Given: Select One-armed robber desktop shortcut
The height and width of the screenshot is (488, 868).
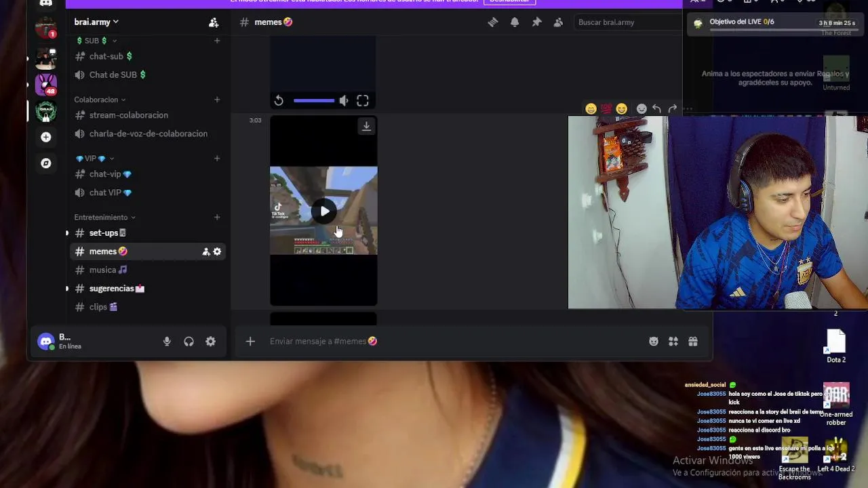Looking at the screenshot, I should pyautogui.click(x=836, y=405).
